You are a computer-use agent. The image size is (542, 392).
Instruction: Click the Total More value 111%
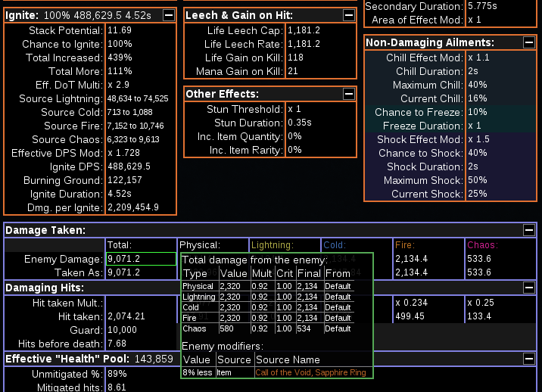click(x=120, y=71)
